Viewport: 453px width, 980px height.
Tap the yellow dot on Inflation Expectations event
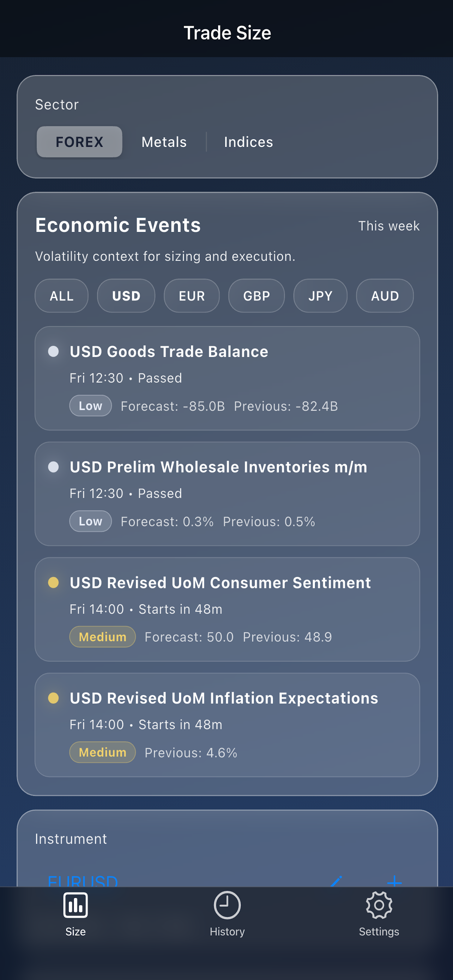[x=54, y=698]
